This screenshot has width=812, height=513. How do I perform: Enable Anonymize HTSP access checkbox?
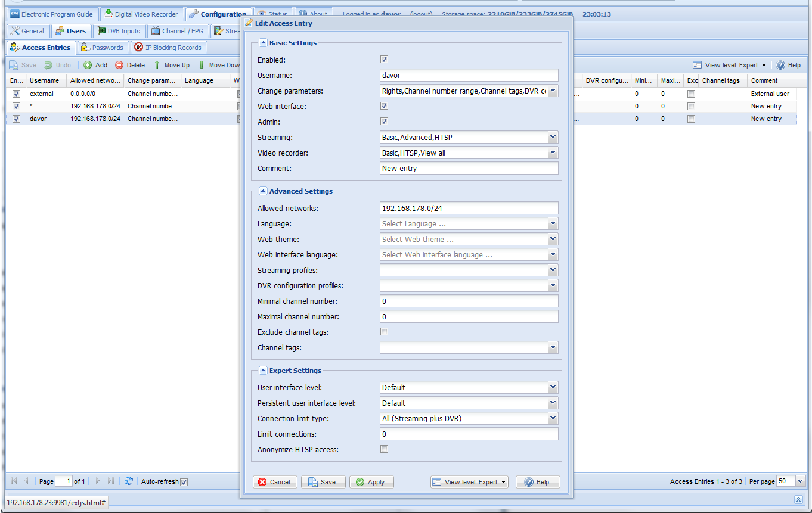click(x=384, y=449)
